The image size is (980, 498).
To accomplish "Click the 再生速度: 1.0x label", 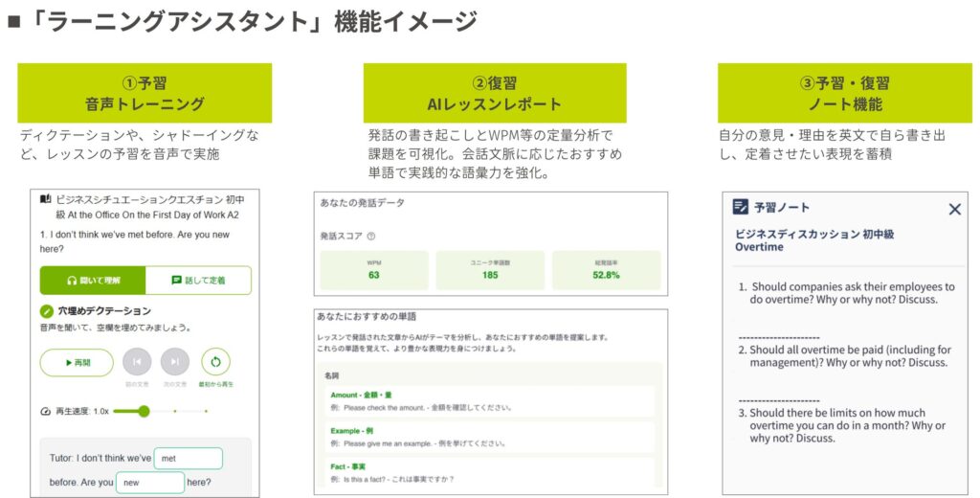I will pyautogui.click(x=82, y=412).
